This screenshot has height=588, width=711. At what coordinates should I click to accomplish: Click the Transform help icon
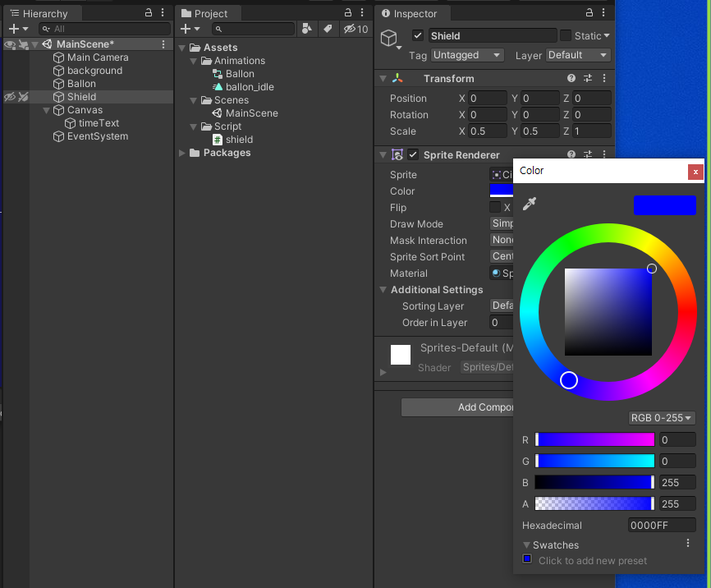pos(571,78)
